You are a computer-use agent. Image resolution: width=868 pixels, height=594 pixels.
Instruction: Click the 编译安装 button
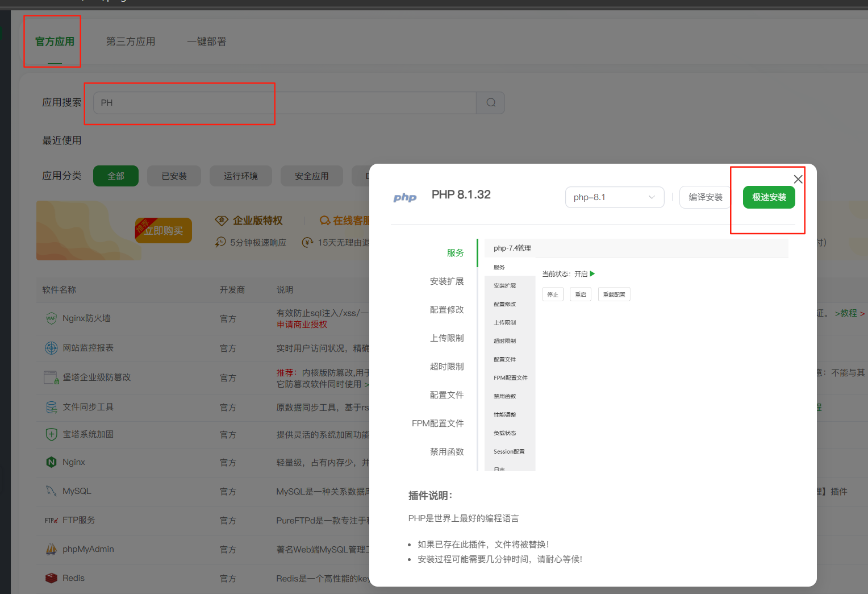point(706,197)
